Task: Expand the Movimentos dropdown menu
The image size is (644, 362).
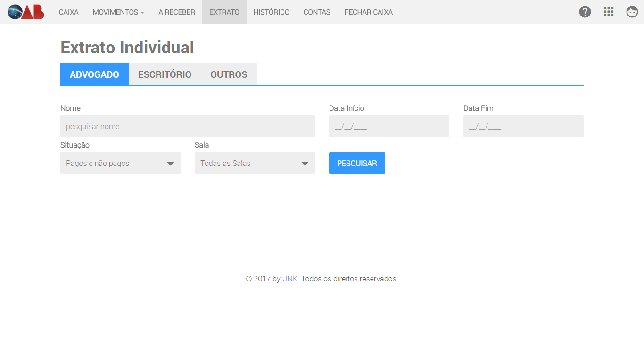Action: click(x=118, y=12)
